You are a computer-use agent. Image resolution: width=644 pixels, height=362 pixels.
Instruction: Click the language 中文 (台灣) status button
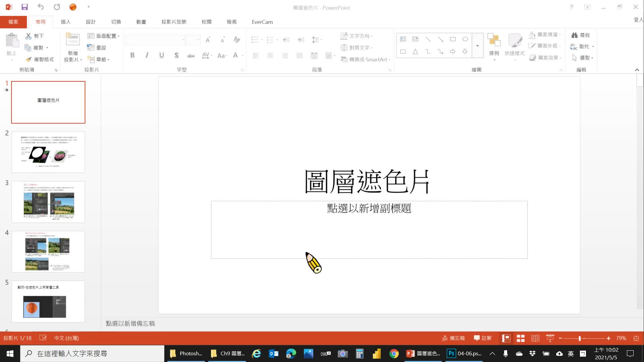66,338
